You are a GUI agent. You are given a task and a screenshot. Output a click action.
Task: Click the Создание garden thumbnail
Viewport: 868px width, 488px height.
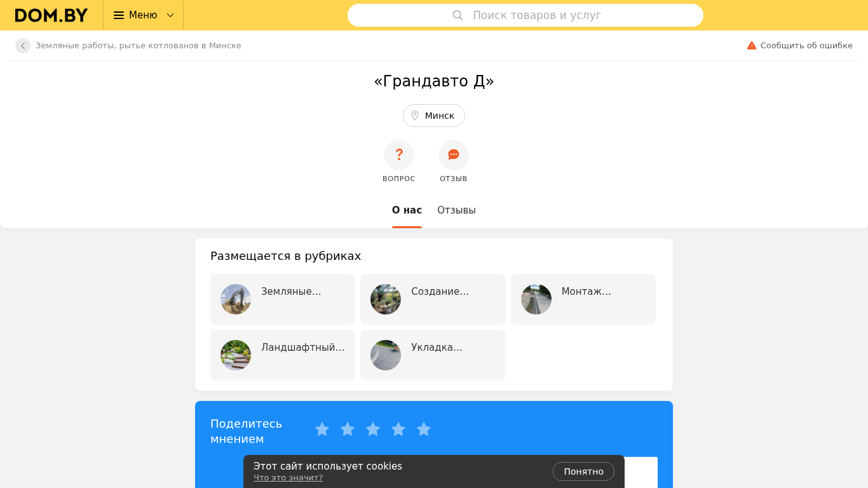click(x=386, y=299)
